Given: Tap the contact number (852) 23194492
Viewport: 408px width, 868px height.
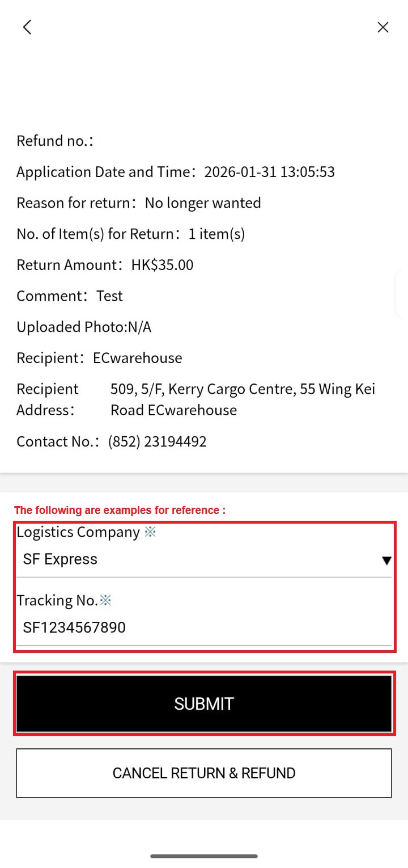Looking at the screenshot, I should pyautogui.click(x=157, y=441).
